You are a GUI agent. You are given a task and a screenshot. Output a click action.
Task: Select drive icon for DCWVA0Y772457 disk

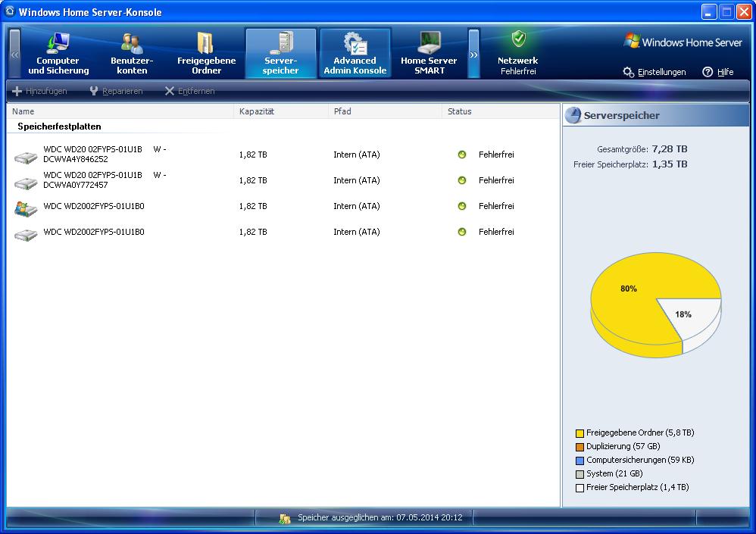coord(26,183)
